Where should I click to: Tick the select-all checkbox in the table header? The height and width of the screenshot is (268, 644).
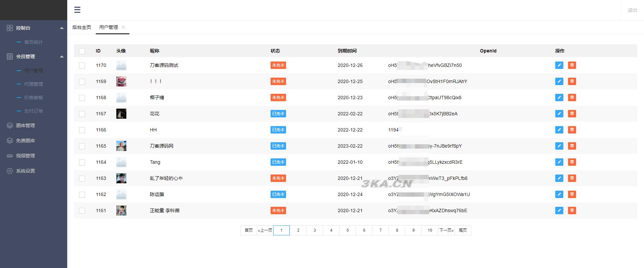tap(82, 51)
